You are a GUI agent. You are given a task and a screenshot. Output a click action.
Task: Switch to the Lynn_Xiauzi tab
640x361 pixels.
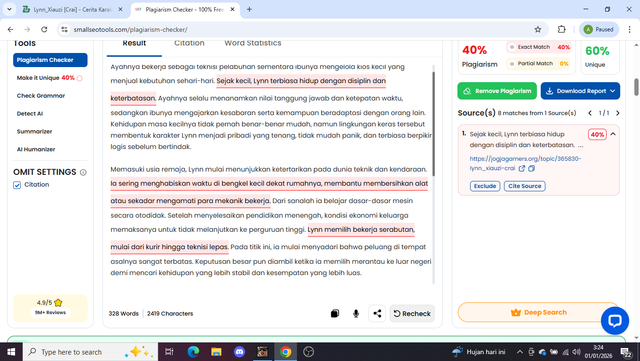coord(73,9)
